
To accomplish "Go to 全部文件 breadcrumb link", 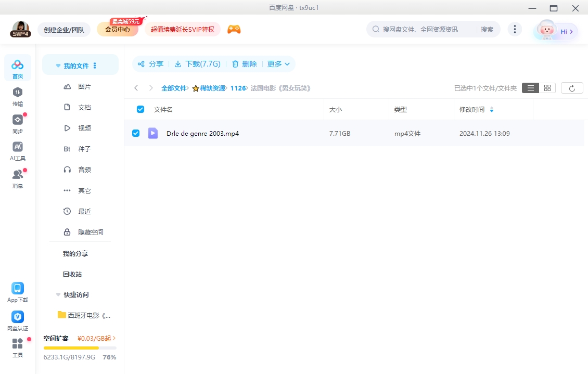I will (174, 88).
